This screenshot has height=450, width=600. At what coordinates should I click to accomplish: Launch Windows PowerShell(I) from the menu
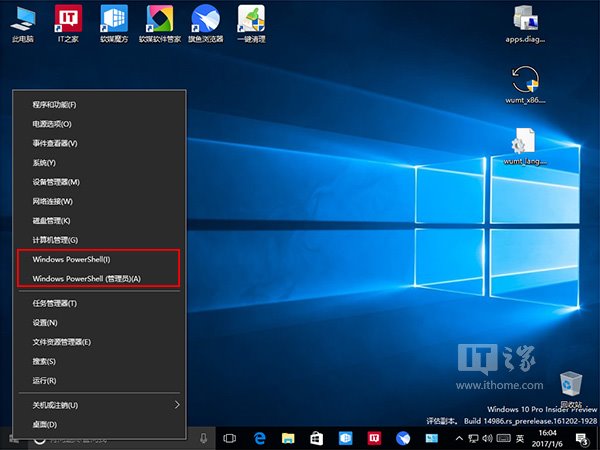tap(99, 259)
